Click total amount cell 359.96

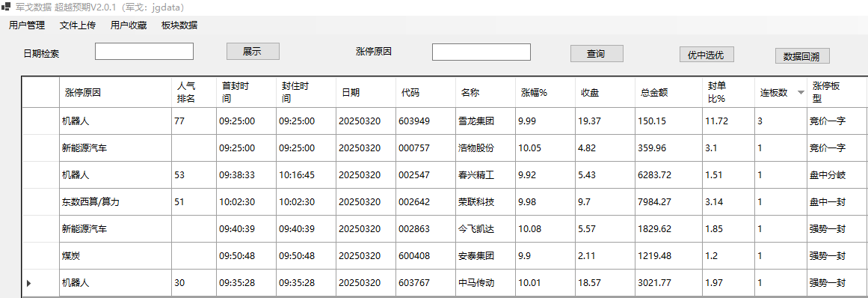click(x=668, y=148)
